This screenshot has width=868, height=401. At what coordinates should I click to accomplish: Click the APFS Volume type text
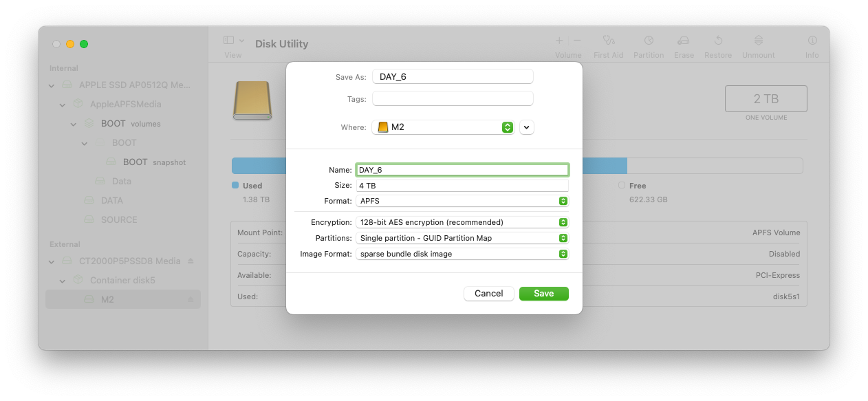tap(777, 232)
